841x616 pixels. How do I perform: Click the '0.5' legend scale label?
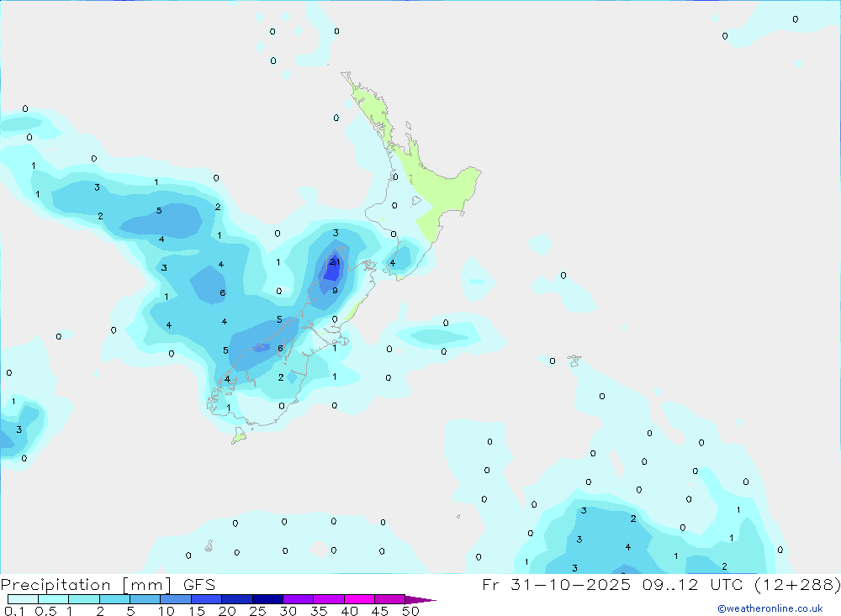45,611
